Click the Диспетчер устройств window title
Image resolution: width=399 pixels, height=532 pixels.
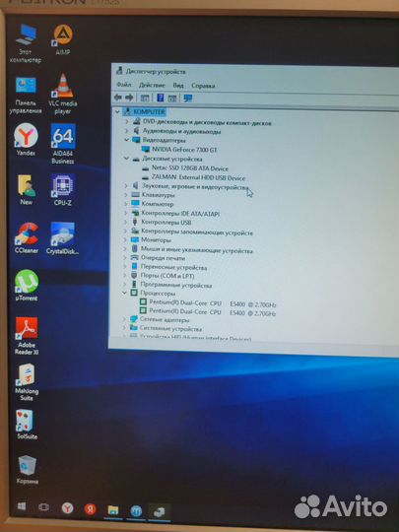pyautogui.click(x=156, y=72)
